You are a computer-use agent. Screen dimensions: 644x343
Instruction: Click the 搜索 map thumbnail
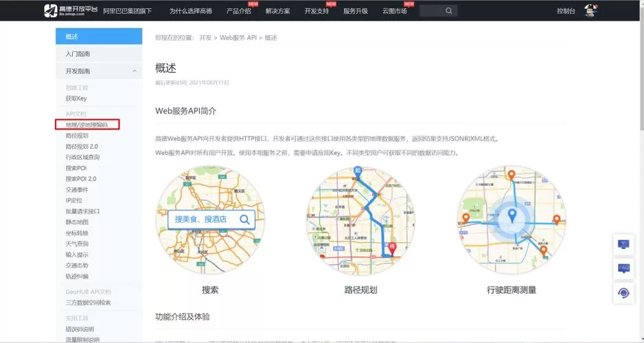pyautogui.click(x=210, y=220)
